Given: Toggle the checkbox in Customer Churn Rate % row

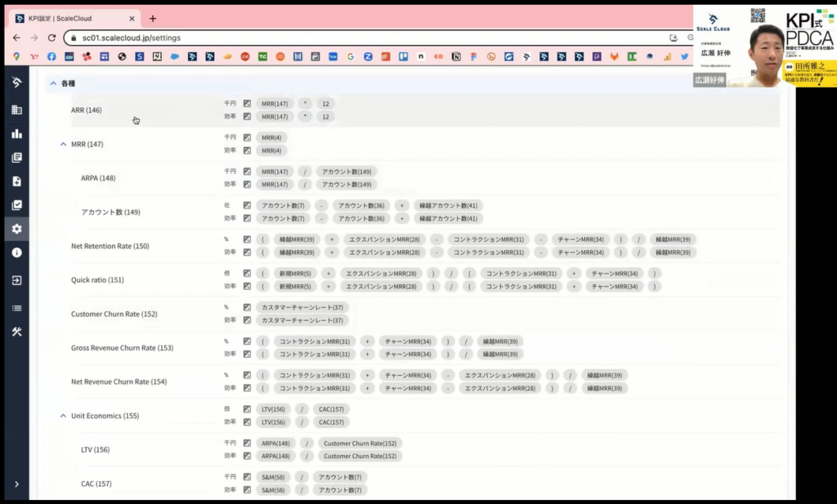Looking at the screenshot, I should coord(247,307).
